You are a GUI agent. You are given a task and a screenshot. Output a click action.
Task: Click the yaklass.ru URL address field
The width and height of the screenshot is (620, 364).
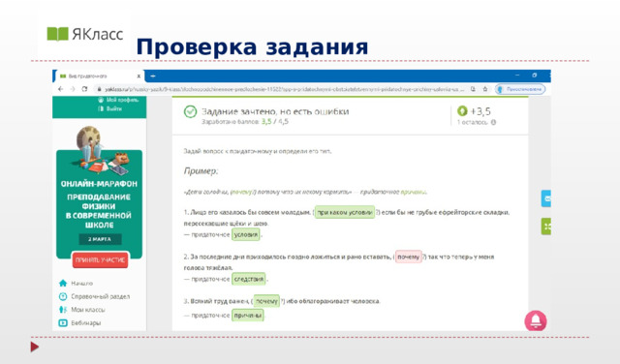(283, 89)
